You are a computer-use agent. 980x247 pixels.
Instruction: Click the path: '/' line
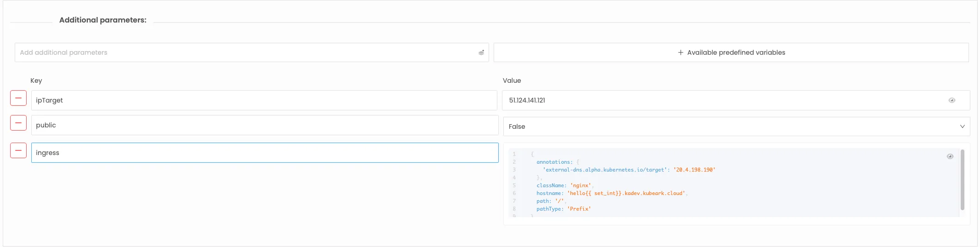(551, 201)
